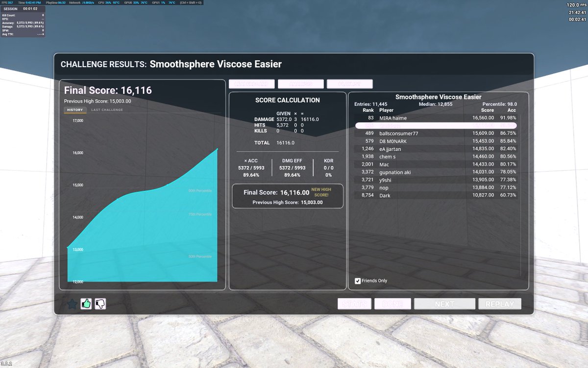Screen dimensions: 588x368
Task: Give the scenario a thumbs up
Action: [86, 304]
